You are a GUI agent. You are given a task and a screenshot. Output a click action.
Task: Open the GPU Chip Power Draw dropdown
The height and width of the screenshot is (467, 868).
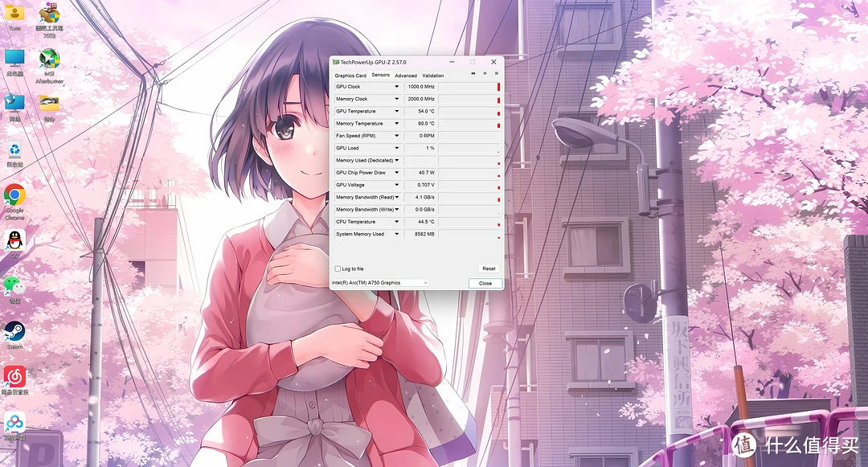396,173
